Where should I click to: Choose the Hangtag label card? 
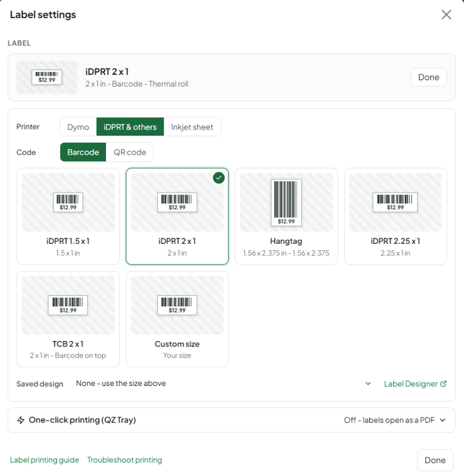pos(286,216)
